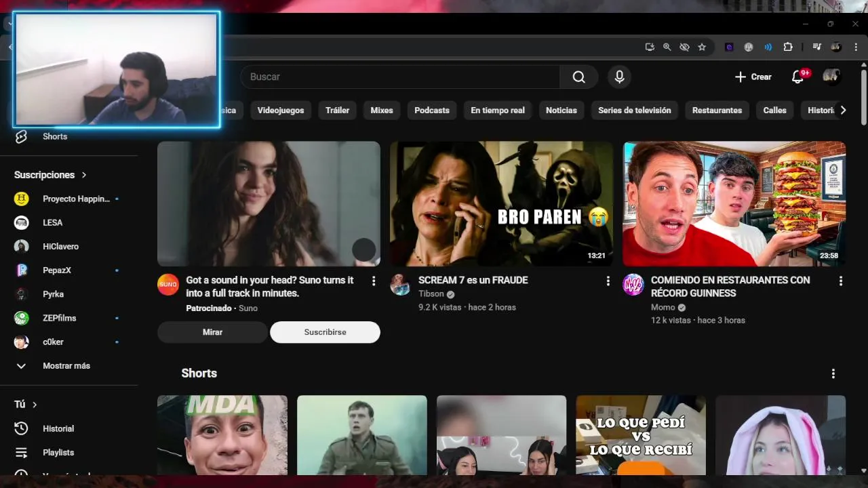Open the browser extensions puzzle icon
868x488 pixels.
click(x=788, y=47)
